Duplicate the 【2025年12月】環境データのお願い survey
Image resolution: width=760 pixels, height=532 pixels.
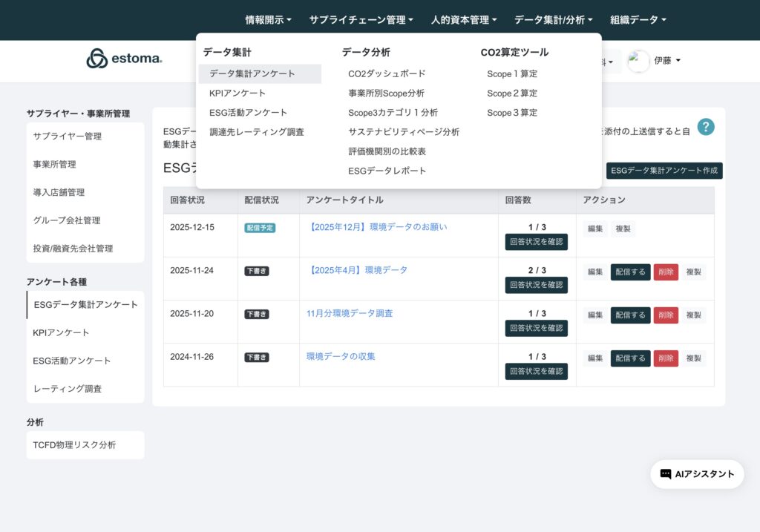point(623,229)
